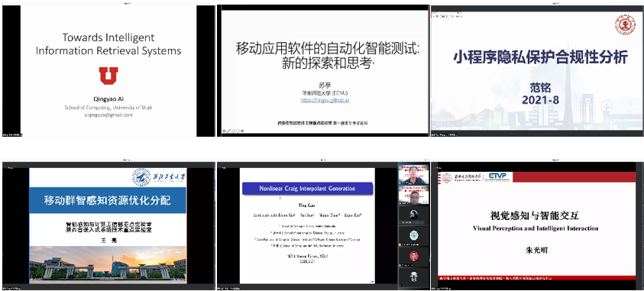The image size is (644, 291).
Task: Select the top participant video thumbnail
Action: tap(413, 174)
